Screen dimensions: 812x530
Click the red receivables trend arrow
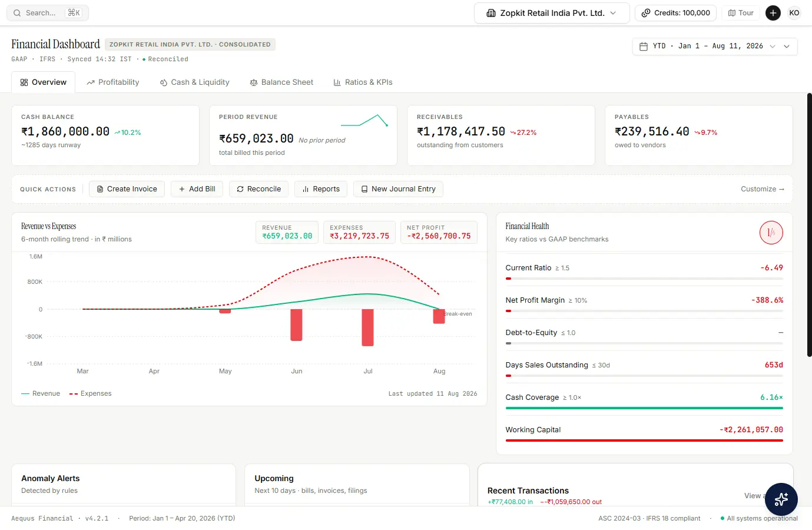coord(513,132)
